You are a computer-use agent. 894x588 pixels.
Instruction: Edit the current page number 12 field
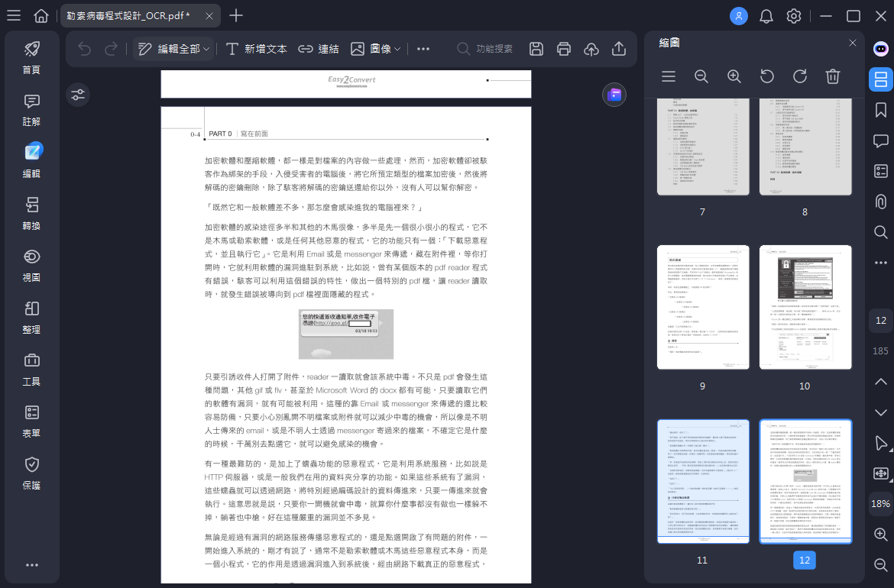click(881, 321)
